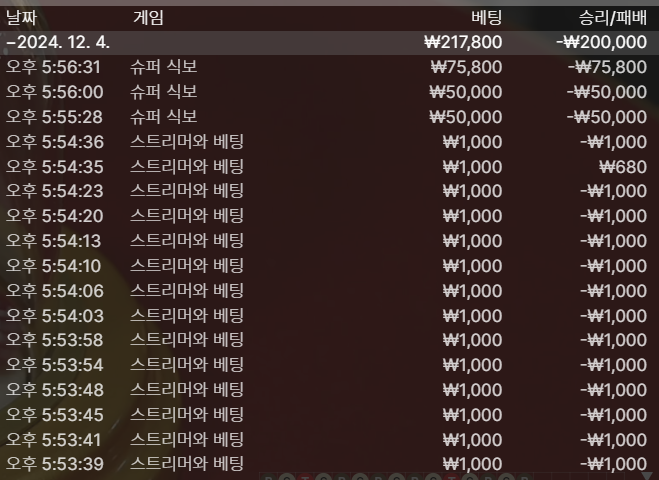Select the 오후 5:54:23 스트리머와 베팅 row
This screenshot has width=659, height=480.
330,191
